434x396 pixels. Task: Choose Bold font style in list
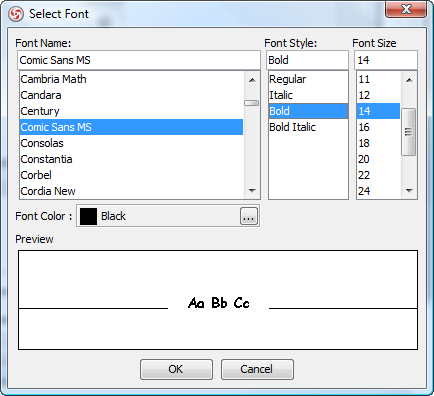click(308, 111)
